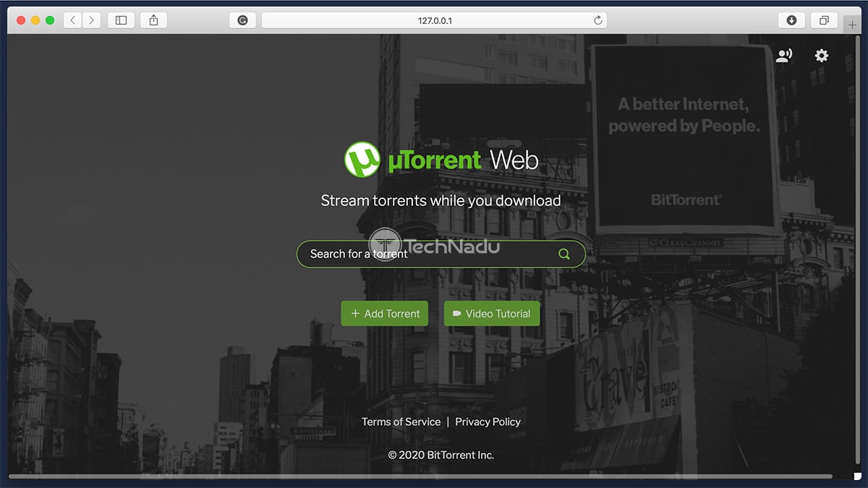Click the red close window button
868x488 pixels.
(x=21, y=20)
